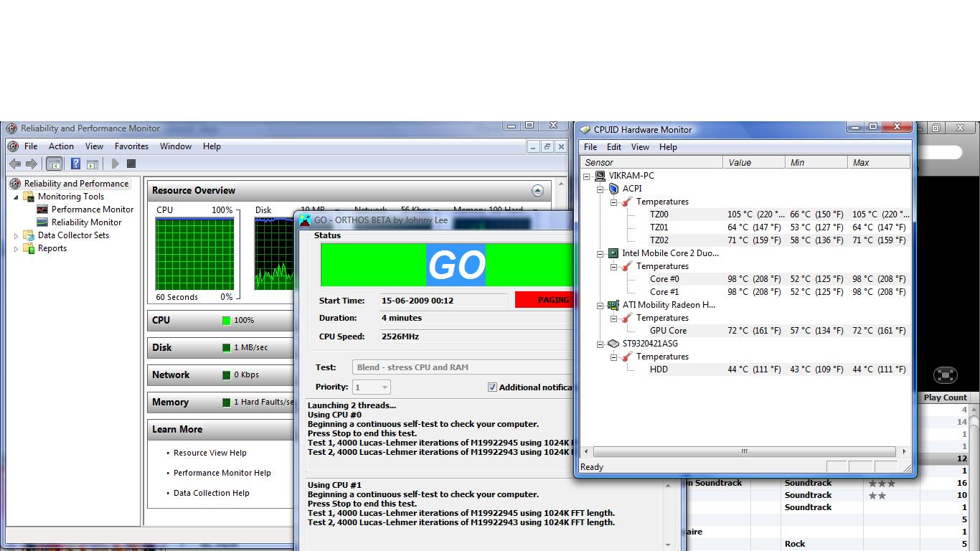Collapse Temperatures under ST9320421ASG
This screenshot has width=980, height=551.
coord(614,357)
